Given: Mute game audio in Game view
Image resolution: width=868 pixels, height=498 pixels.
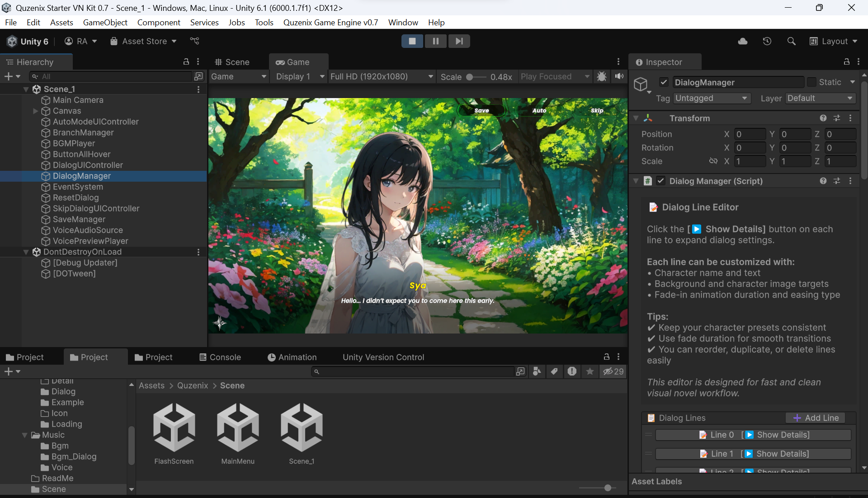Looking at the screenshot, I should [619, 76].
